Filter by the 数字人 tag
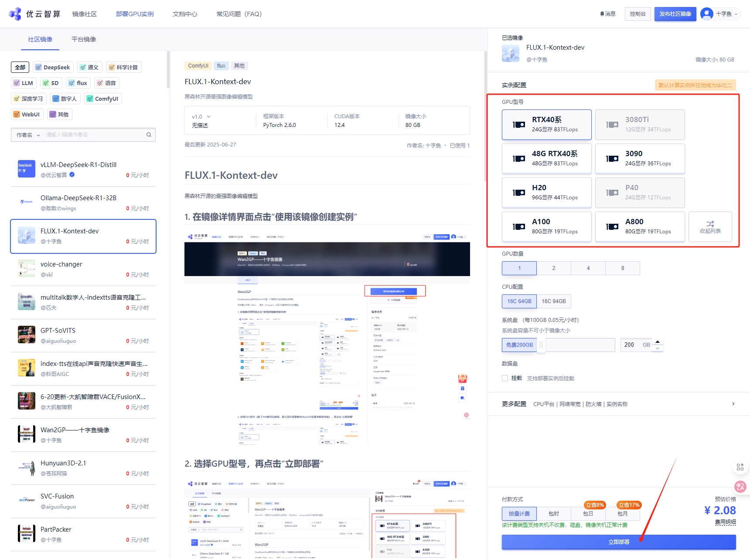 [65, 99]
